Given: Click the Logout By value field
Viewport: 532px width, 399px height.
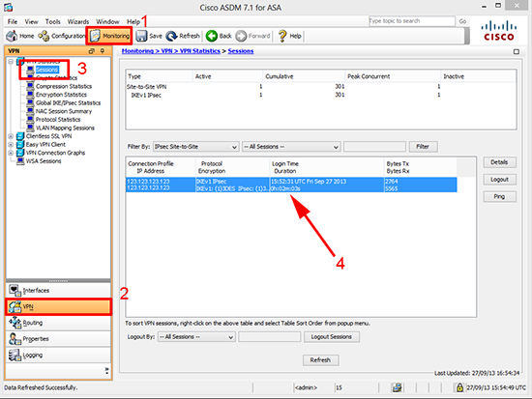Looking at the screenshot, I should coord(269,337).
